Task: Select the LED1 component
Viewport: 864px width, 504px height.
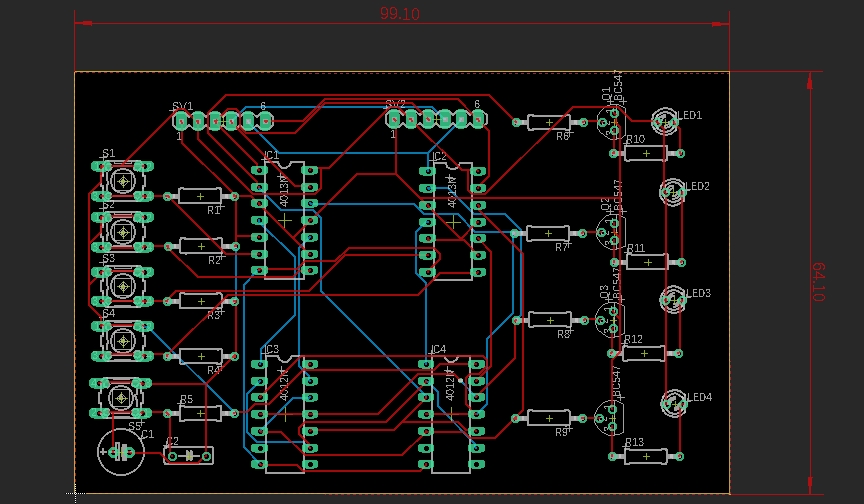Action: click(x=665, y=121)
